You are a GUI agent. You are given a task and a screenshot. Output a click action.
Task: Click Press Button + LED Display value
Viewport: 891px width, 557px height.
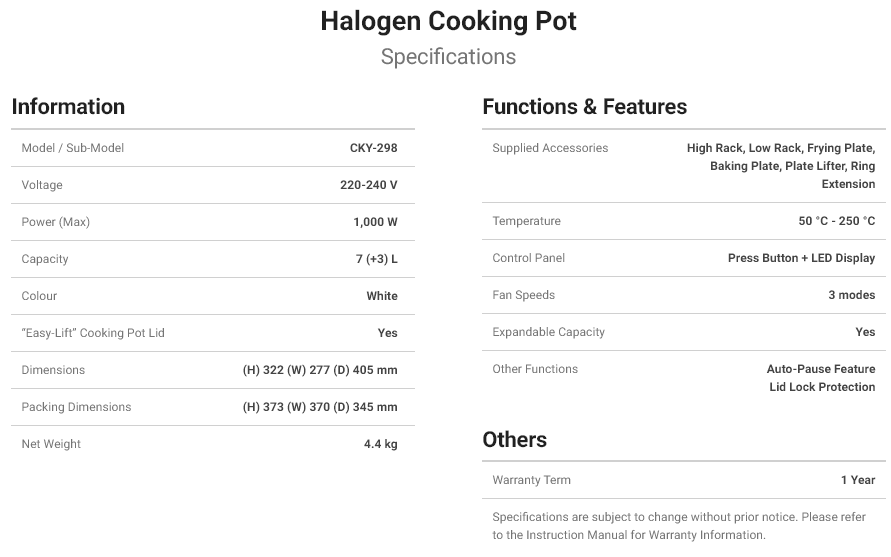(x=801, y=258)
